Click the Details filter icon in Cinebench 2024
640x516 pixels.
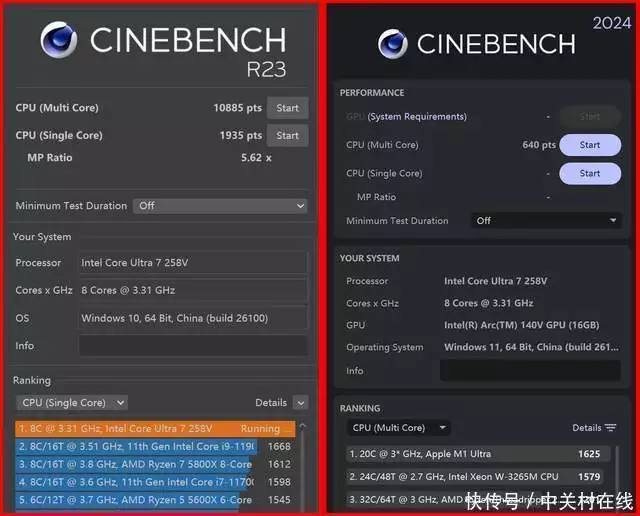point(610,428)
